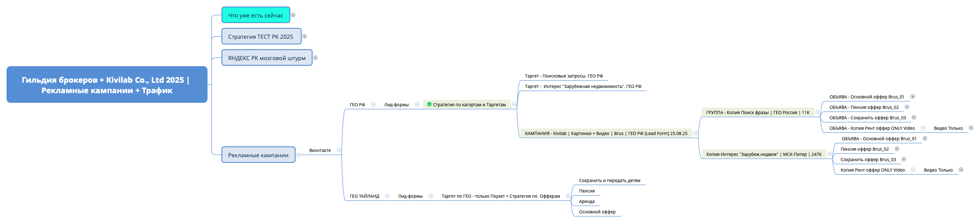Select the ГЕО РФ subtopic
980x223 pixels.
click(357, 105)
